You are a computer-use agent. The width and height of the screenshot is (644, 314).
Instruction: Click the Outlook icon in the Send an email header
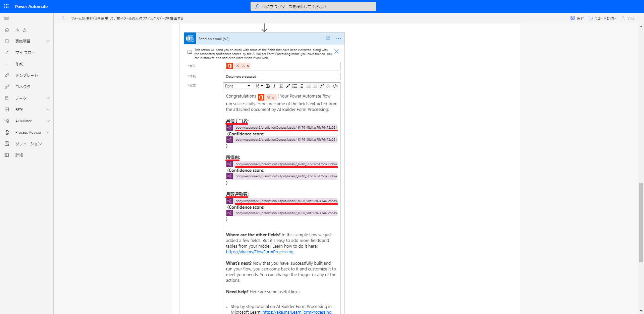pos(190,39)
